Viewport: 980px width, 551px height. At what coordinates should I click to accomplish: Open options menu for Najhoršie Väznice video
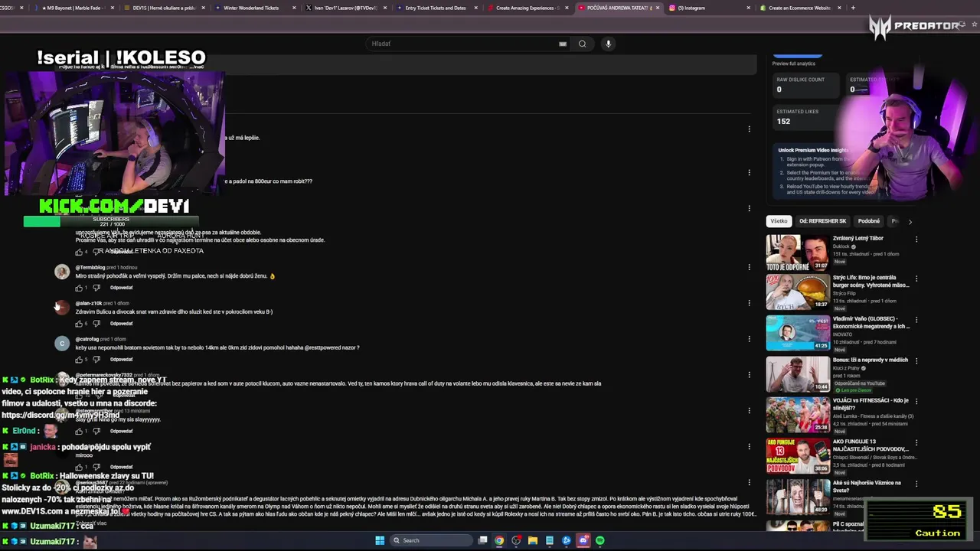pyautogui.click(x=916, y=483)
